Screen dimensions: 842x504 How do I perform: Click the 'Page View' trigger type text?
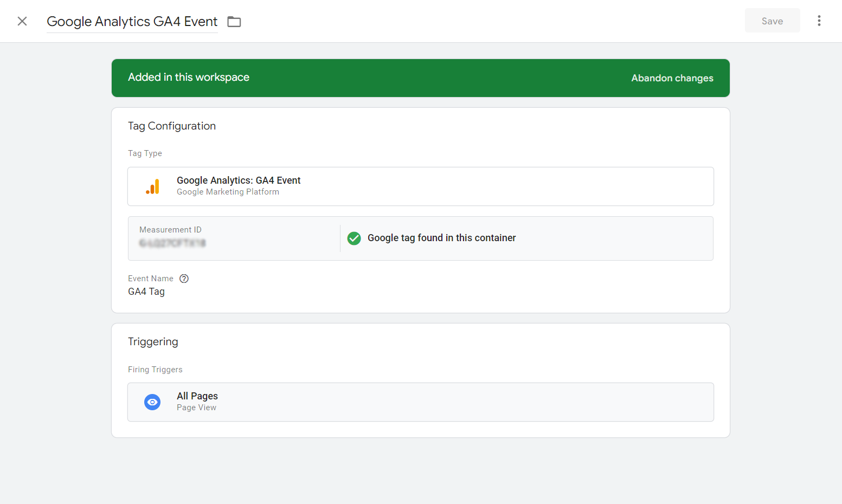[x=196, y=408]
